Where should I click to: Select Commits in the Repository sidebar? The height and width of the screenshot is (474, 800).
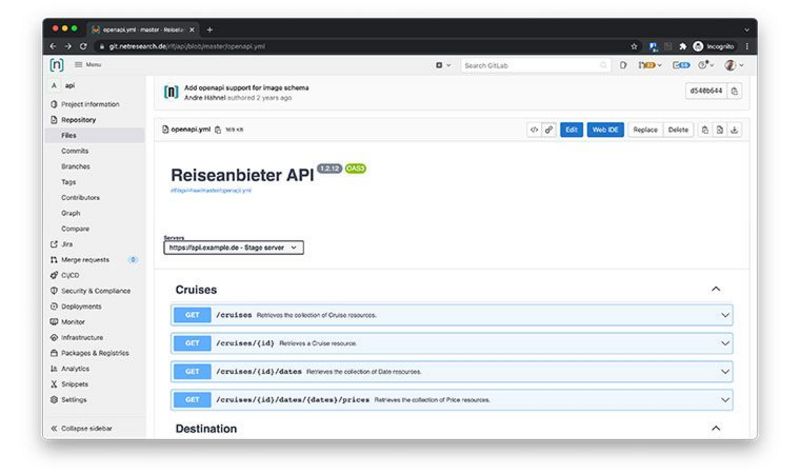[x=75, y=151]
